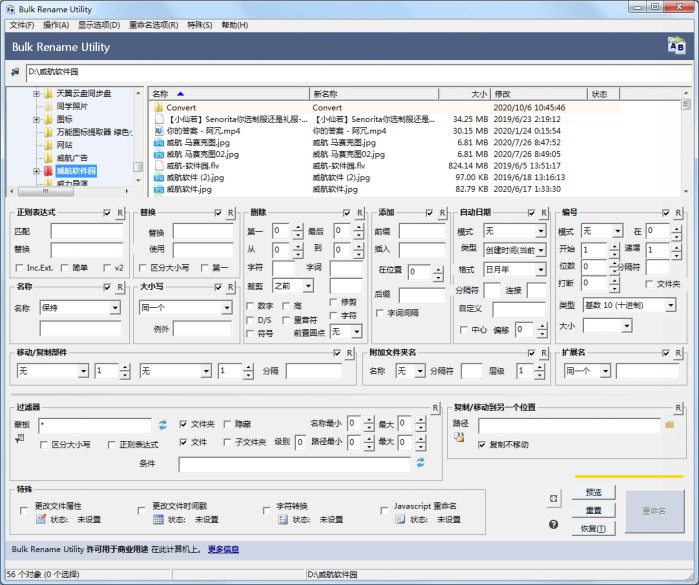Click the R reset button in the Numbering panel
The width and height of the screenshot is (699, 585).
pos(678,213)
